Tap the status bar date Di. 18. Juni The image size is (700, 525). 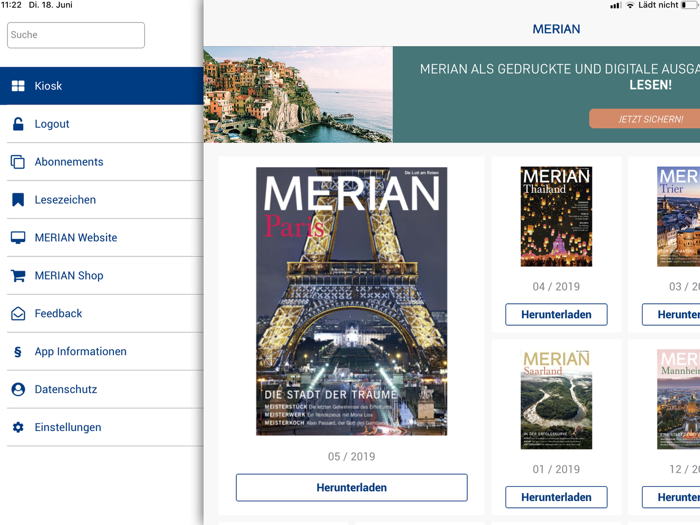(x=50, y=5)
